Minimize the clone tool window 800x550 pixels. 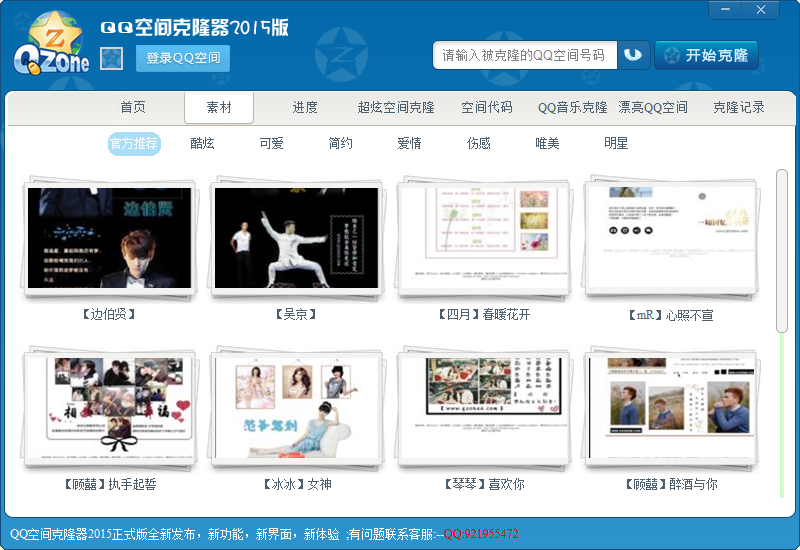coord(726,10)
